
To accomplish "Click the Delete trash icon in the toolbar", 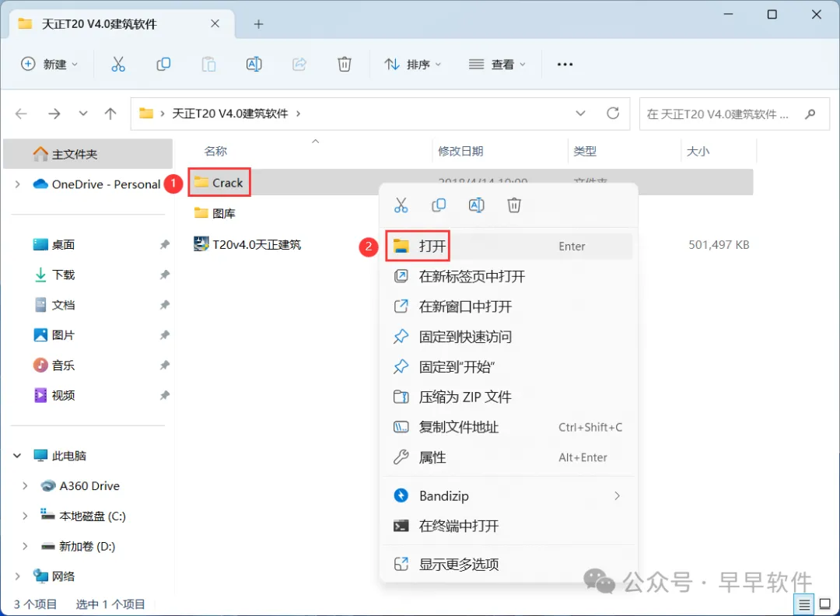I will [345, 65].
